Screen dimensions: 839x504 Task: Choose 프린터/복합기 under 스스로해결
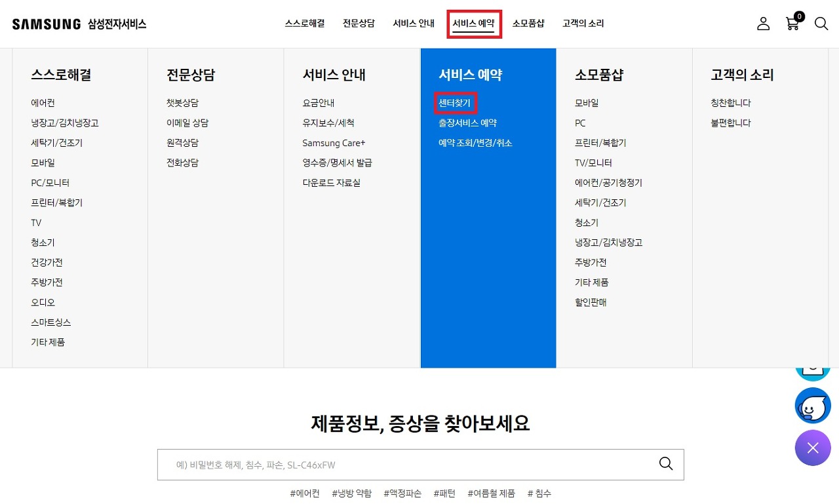click(56, 203)
